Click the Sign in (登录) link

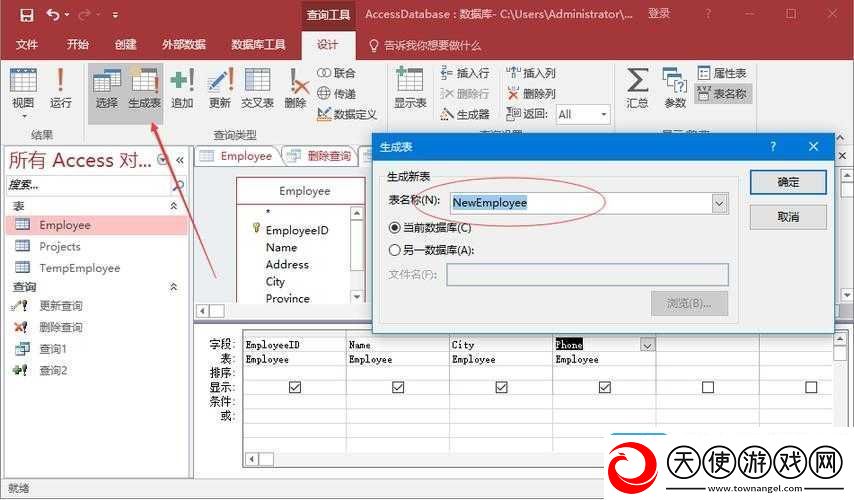click(x=658, y=14)
